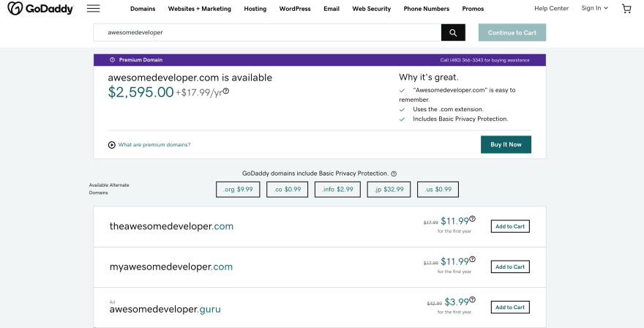This screenshot has height=328, width=644.
Task: Open the shopping cart icon
Action: [626, 8]
